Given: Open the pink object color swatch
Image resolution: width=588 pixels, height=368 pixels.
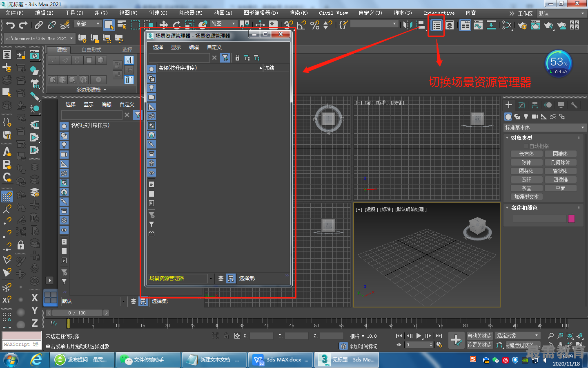Looking at the screenshot, I should click(571, 219).
